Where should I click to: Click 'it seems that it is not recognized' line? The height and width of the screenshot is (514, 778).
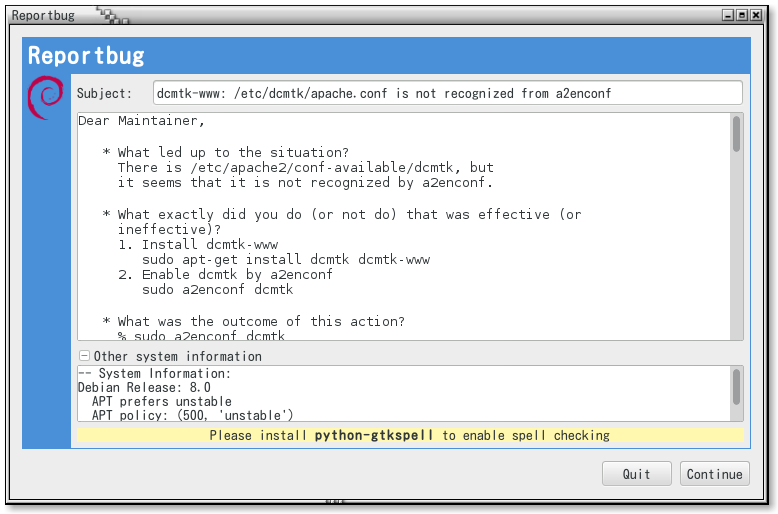click(305, 182)
